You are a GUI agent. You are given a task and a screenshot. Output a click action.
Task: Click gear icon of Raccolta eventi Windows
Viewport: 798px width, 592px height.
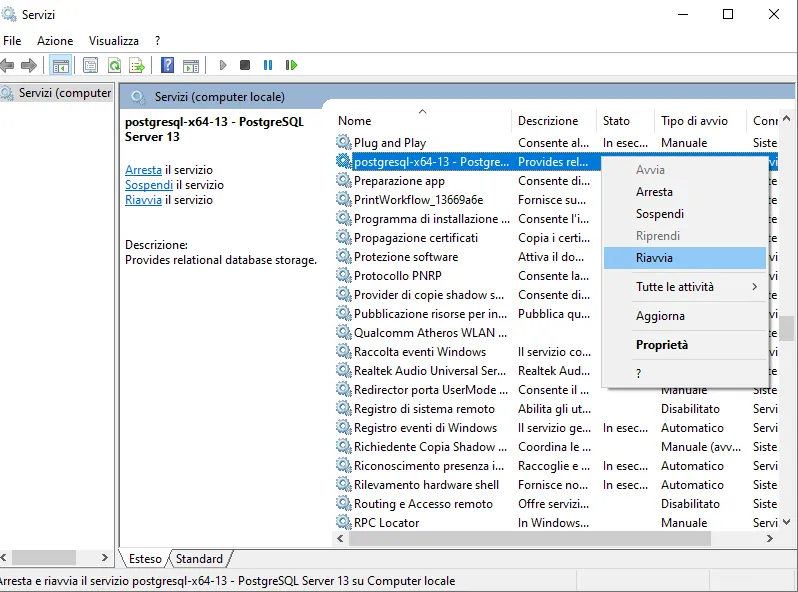click(344, 351)
